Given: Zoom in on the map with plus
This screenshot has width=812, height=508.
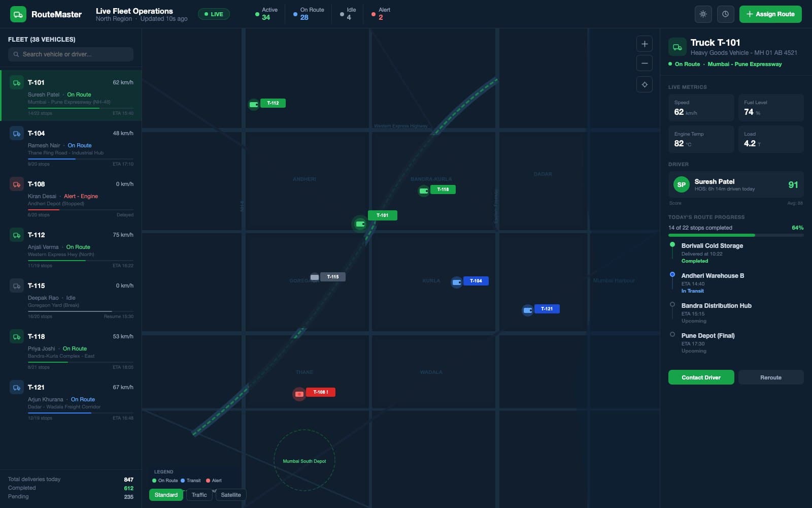Looking at the screenshot, I should pyautogui.click(x=645, y=44).
